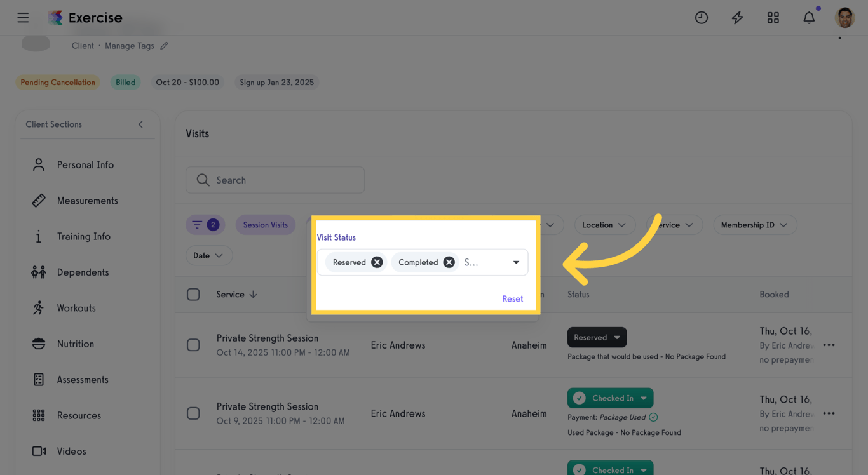Image resolution: width=868 pixels, height=475 pixels.
Task: Open the Reserved status dropdown
Action: click(x=597, y=337)
